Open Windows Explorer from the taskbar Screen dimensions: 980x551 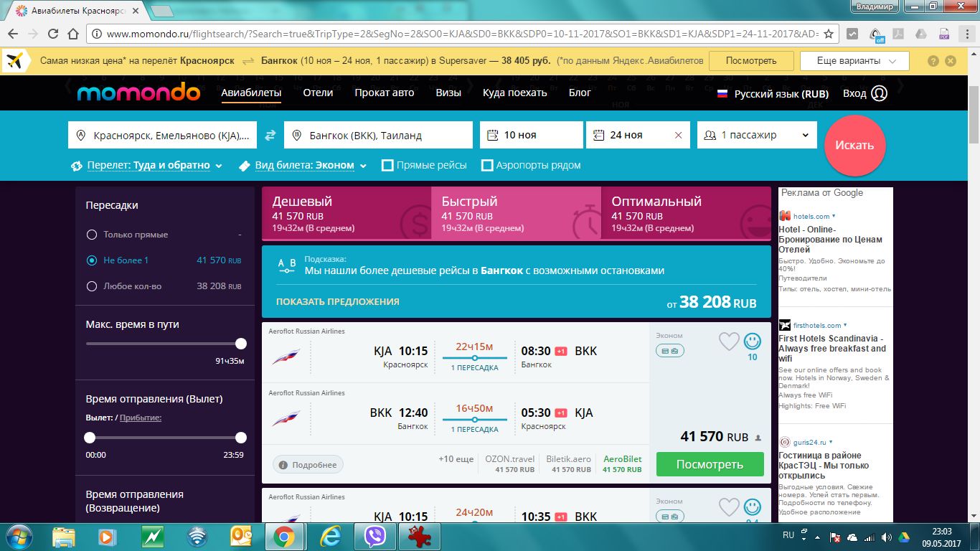tap(64, 536)
